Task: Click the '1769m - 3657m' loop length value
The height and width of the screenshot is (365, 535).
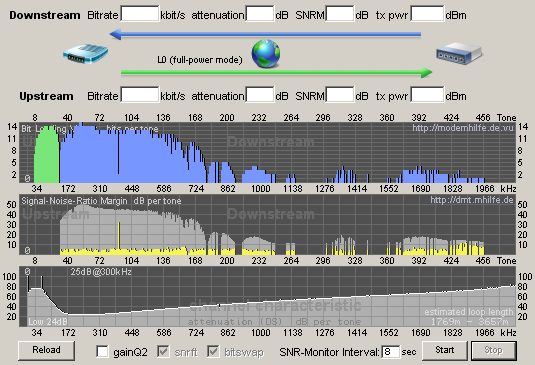Action: pos(469,322)
